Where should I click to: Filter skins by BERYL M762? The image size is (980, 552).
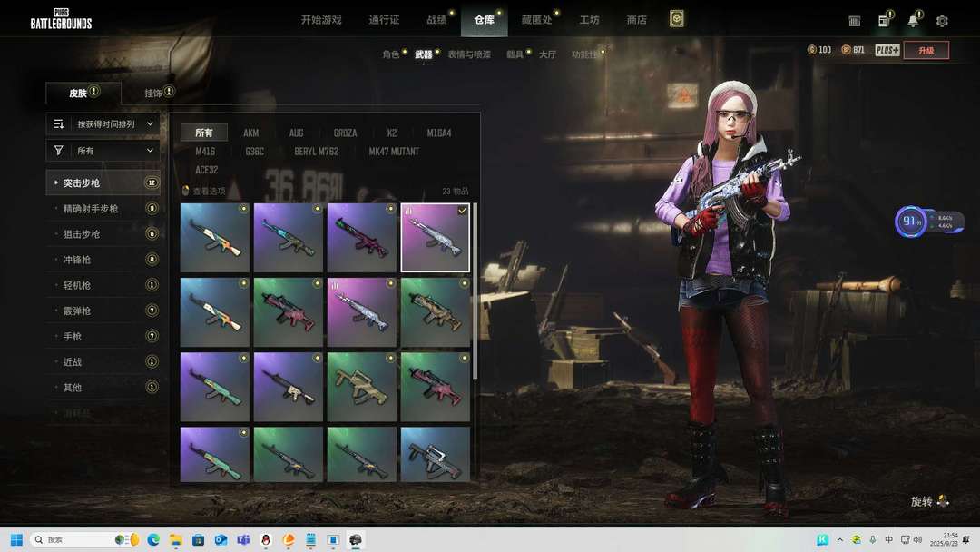click(x=317, y=152)
